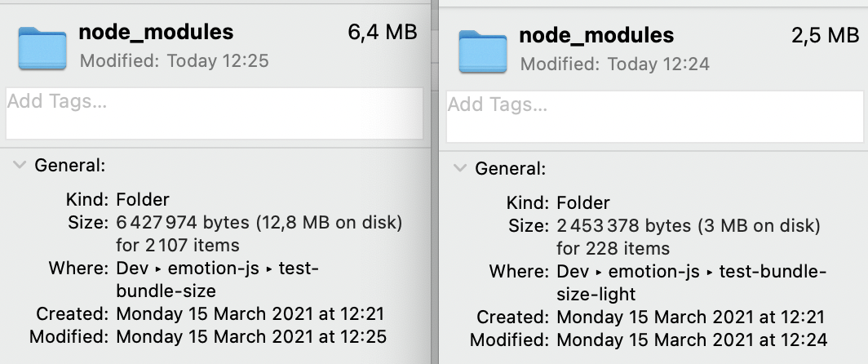The width and height of the screenshot is (868, 364).
Task: Click the Modified date ending at 12:24 in General
Action: click(692, 340)
